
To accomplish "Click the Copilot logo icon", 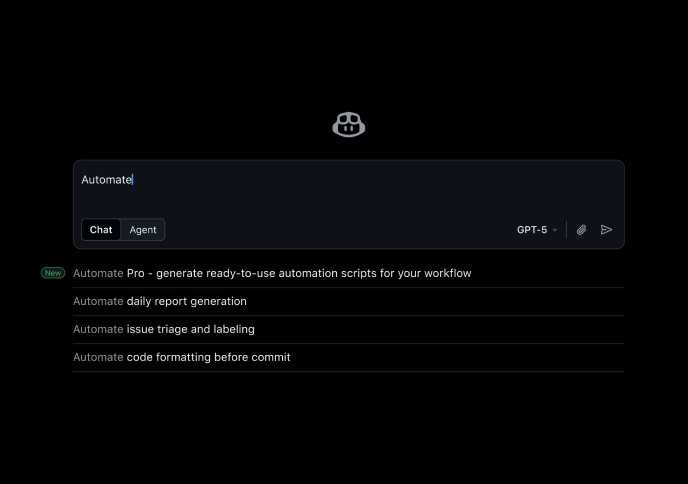I will (348, 125).
